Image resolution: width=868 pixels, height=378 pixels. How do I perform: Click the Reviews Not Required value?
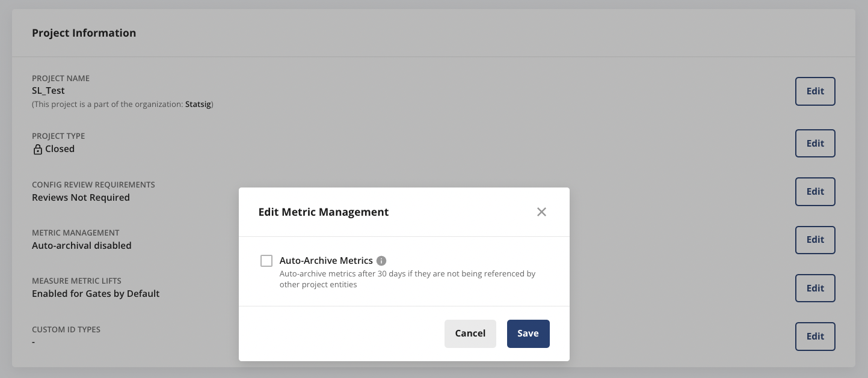pos(81,197)
